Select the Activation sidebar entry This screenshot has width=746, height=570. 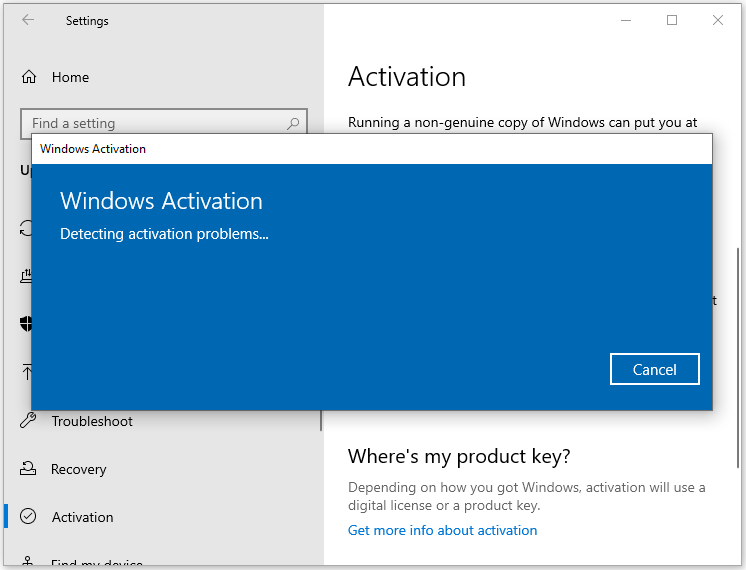[x=82, y=517]
